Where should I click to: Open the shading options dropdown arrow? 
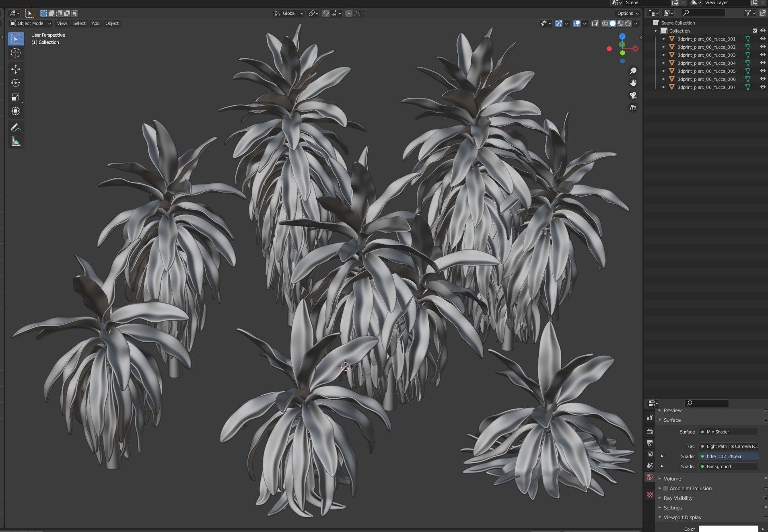(x=636, y=23)
